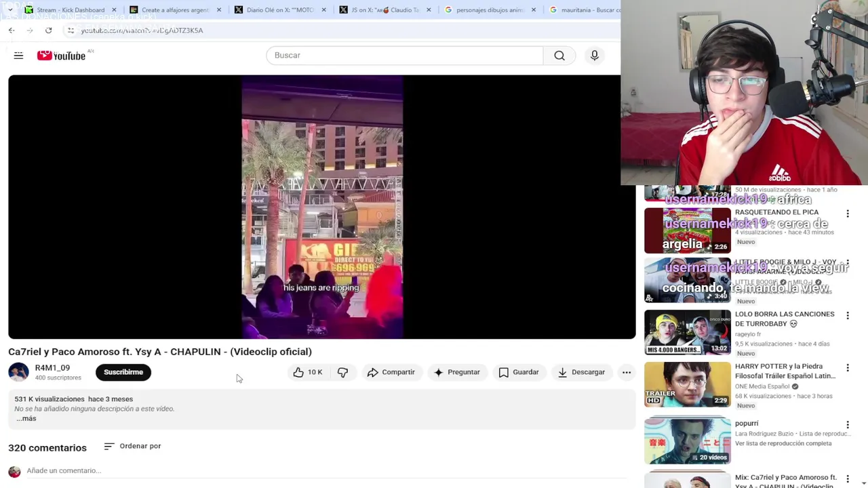The height and width of the screenshot is (488, 868).
Task: Click the 320 comentarios heading
Action: pyautogui.click(x=47, y=448)
